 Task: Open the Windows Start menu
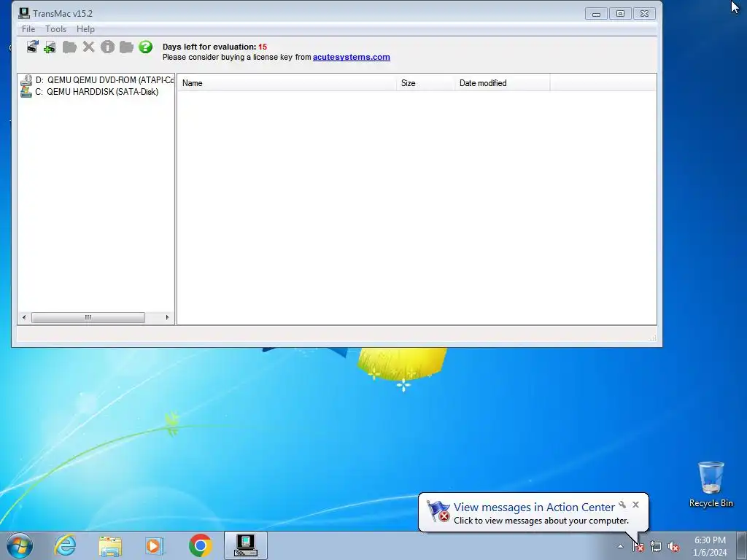[x=20, y=545]
